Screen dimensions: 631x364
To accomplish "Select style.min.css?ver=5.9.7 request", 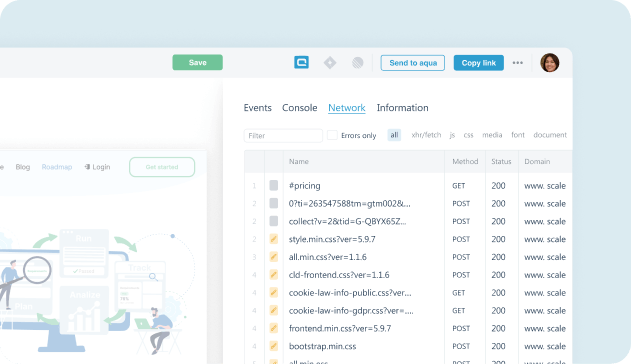I will click(332, 239).
